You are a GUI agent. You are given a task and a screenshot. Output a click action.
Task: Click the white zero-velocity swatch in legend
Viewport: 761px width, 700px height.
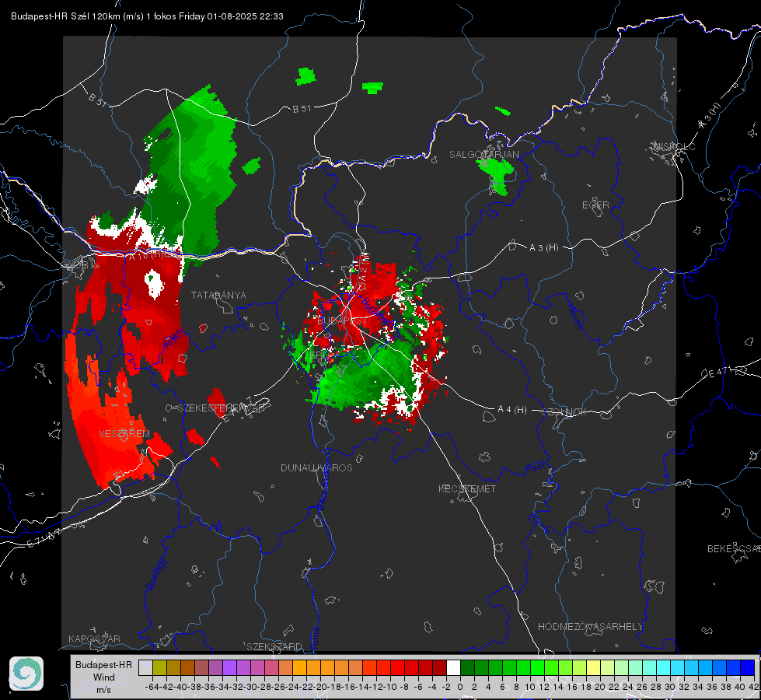pos(453,667)
